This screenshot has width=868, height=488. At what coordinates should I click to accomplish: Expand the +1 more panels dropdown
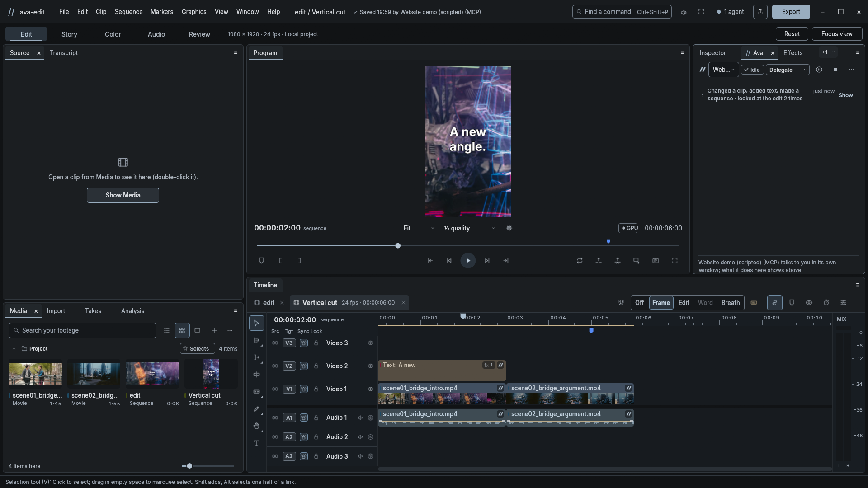click(x=828, y=52)
